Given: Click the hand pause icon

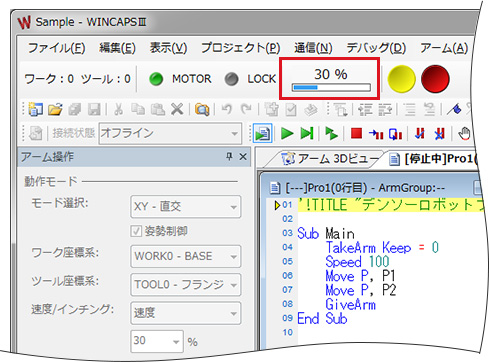Looking at the screenshot, I should pyautogui.click(x=464, y=134).
